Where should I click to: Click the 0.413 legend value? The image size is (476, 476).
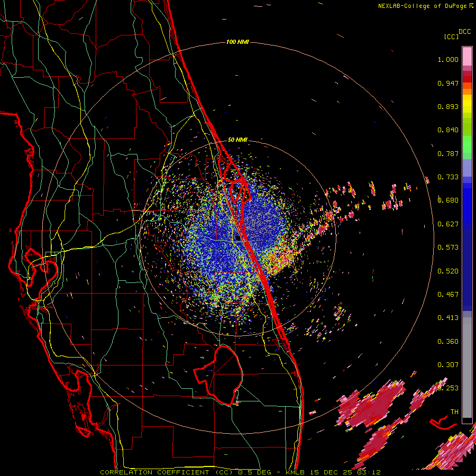pyautogui.click(x=448, y=318)
